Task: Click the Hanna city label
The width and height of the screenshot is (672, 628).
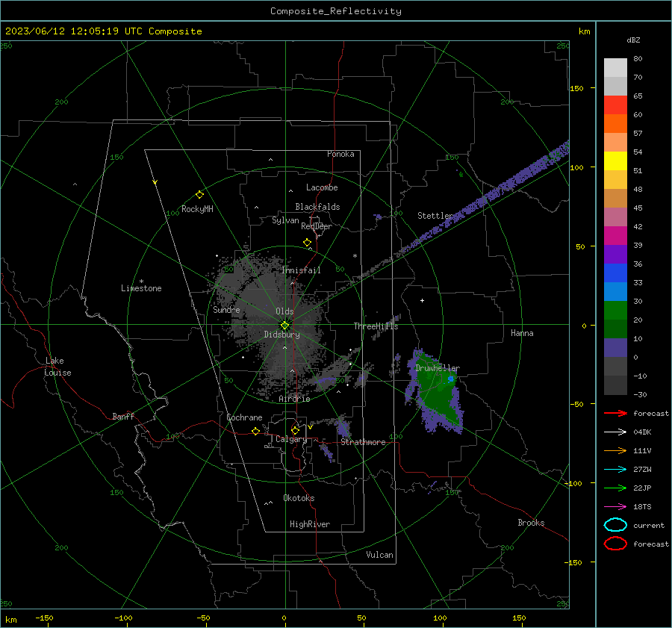Action: point(522,333)
